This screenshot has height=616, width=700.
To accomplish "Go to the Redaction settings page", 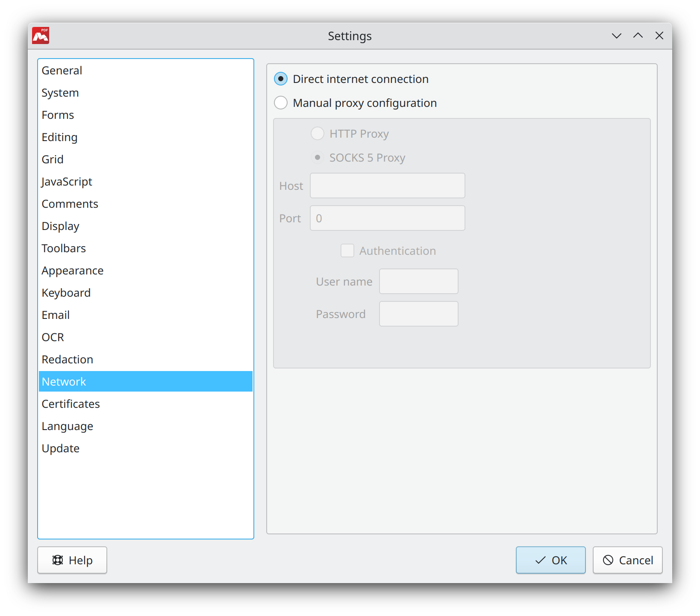I will (x=146, y=359).
